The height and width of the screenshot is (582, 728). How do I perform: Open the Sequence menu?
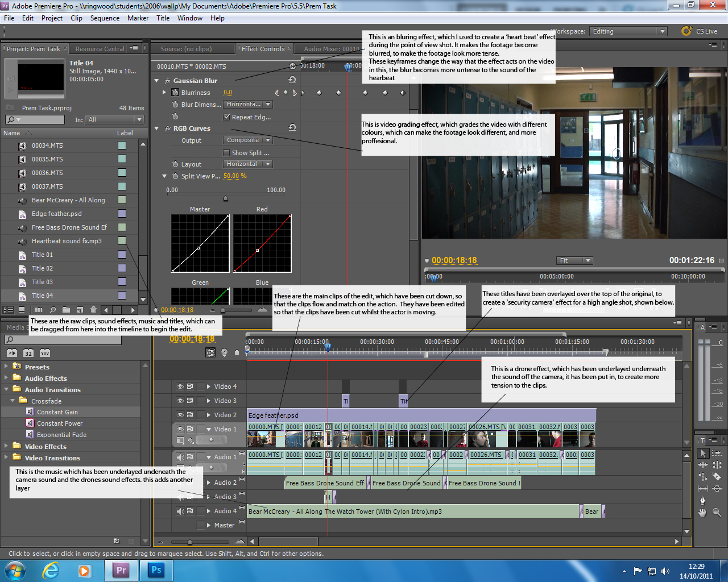pos(105,18)
